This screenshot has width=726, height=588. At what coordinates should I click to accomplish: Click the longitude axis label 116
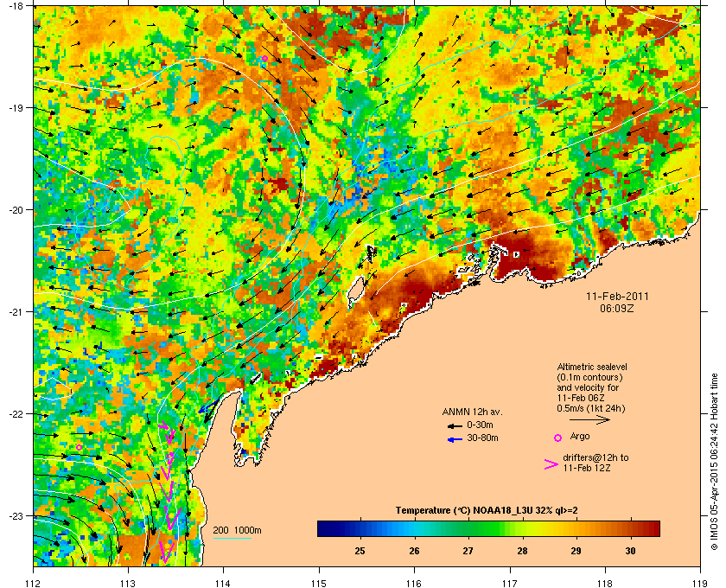click(414, 583)
